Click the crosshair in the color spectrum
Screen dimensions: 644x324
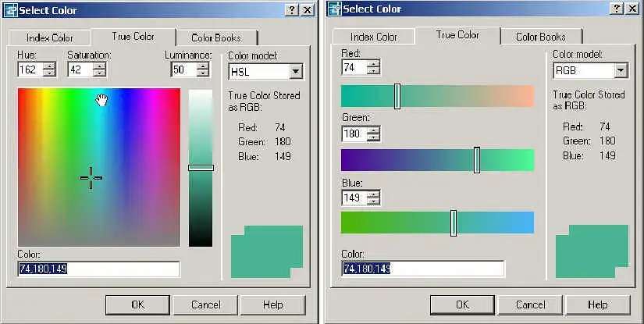(91, 177)
